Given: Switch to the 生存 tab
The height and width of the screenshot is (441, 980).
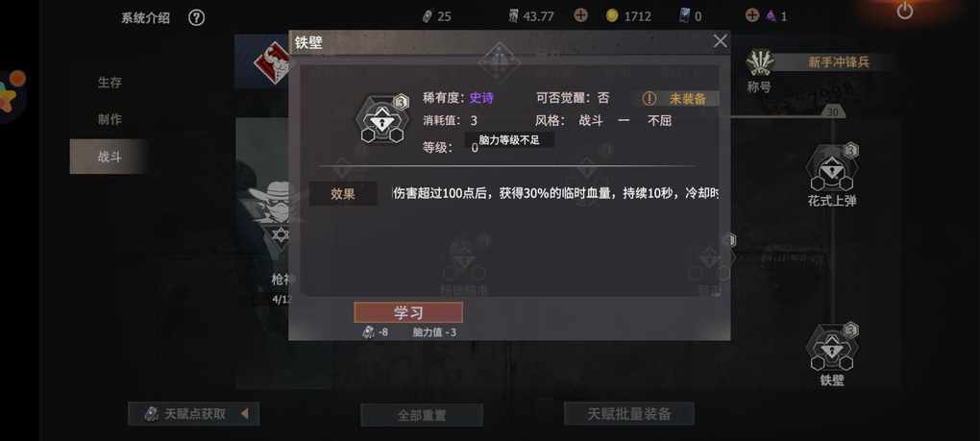Looking at the screenshot, I should (110, 83).
